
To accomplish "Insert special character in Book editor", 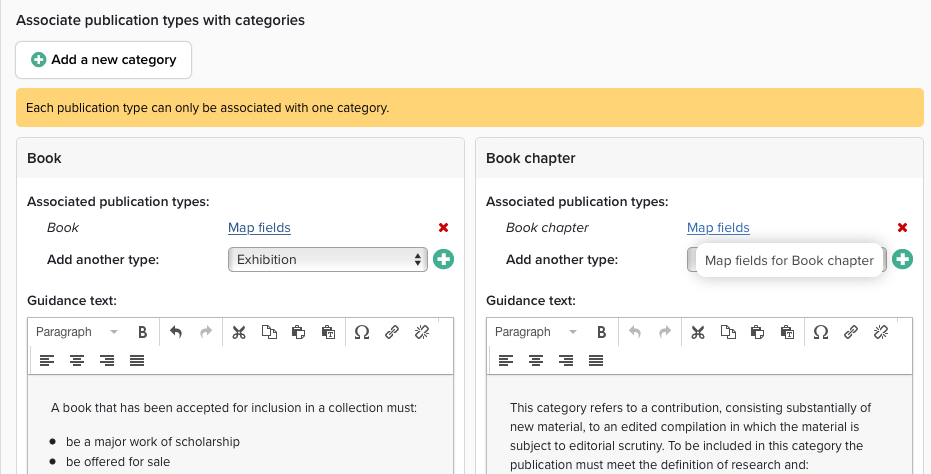I will tap(362, 332).
